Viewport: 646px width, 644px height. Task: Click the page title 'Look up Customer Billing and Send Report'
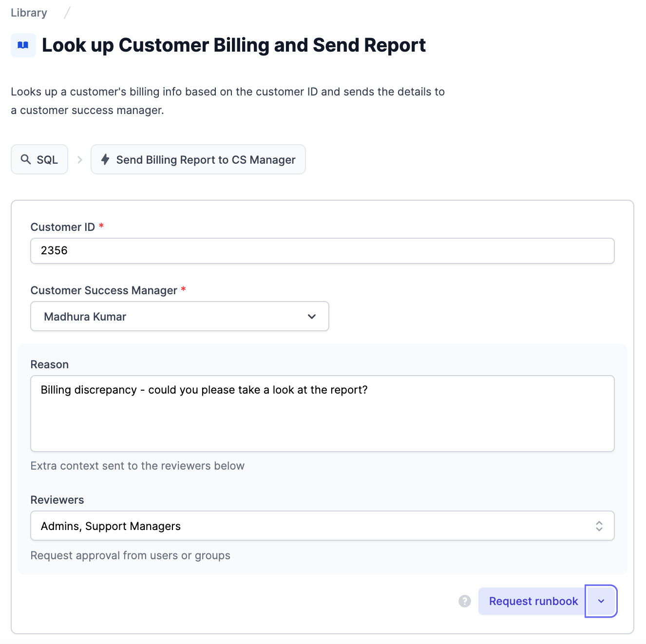pyautogui.click(x=234, y=45)
